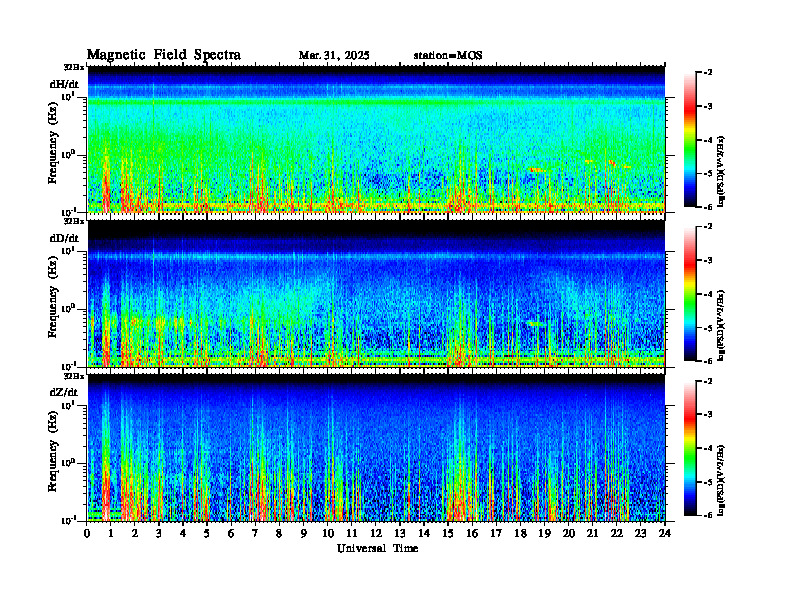The width and height of the screenshot is (792, 612).
Task: Click the -6 tick on the dH/dt color bar
Action: click(x=708, y=207)
